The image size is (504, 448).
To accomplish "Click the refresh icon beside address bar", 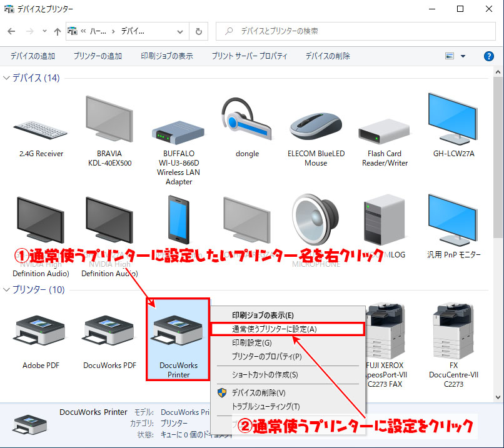I will pyautogui.click(x=199, y=31).
